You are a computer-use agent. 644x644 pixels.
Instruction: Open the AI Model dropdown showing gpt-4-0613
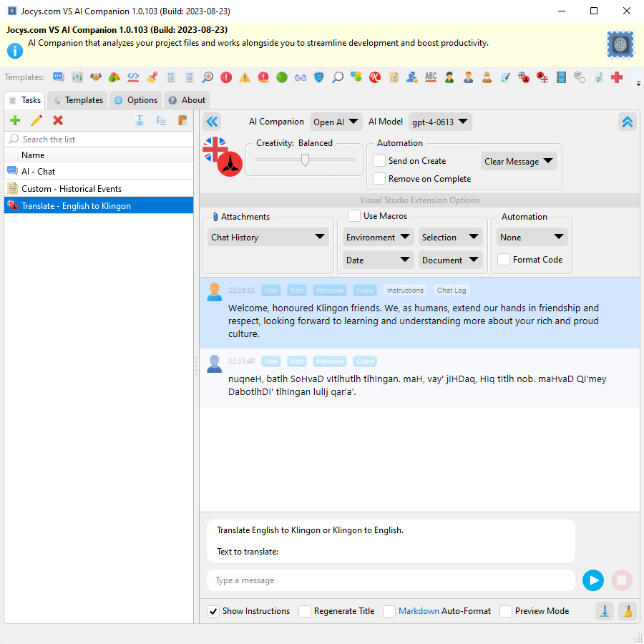pyautogui.click(x=440, y=122)
